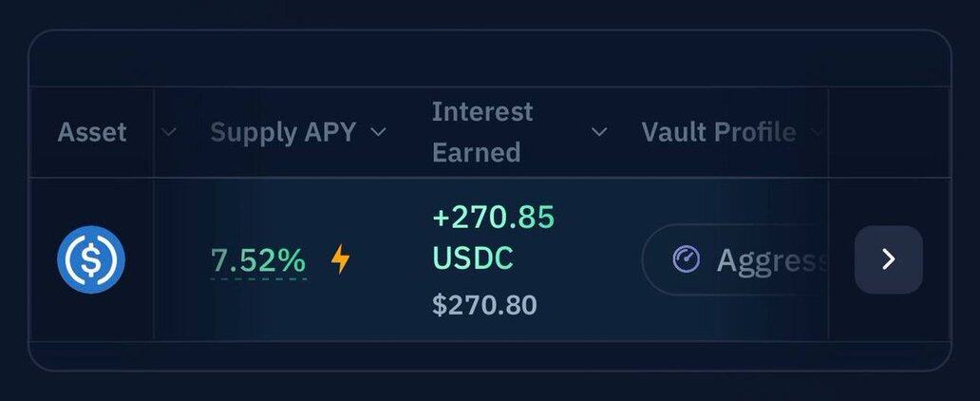
Task: Click the empty strip above the column headers
Action: 490,58
